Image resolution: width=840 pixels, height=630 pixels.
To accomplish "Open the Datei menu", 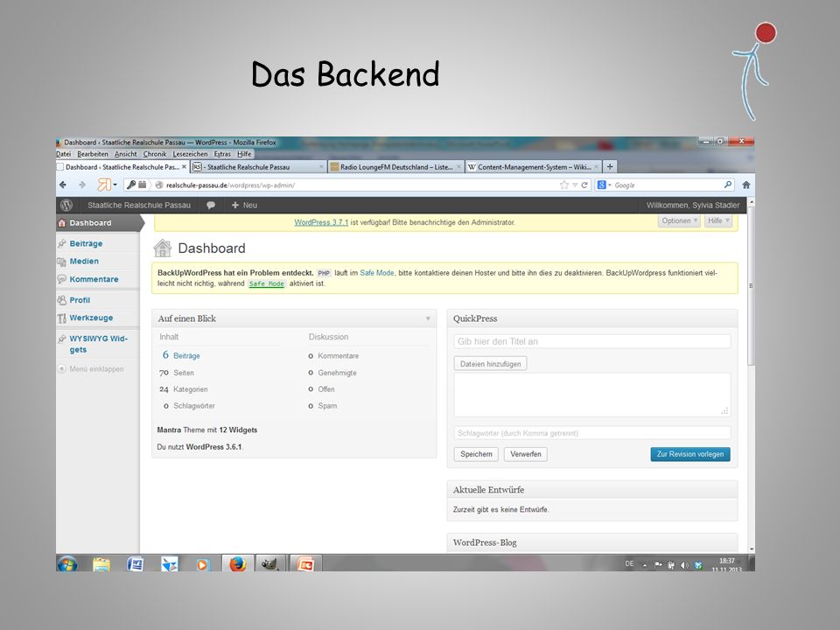I will [64, 154].
